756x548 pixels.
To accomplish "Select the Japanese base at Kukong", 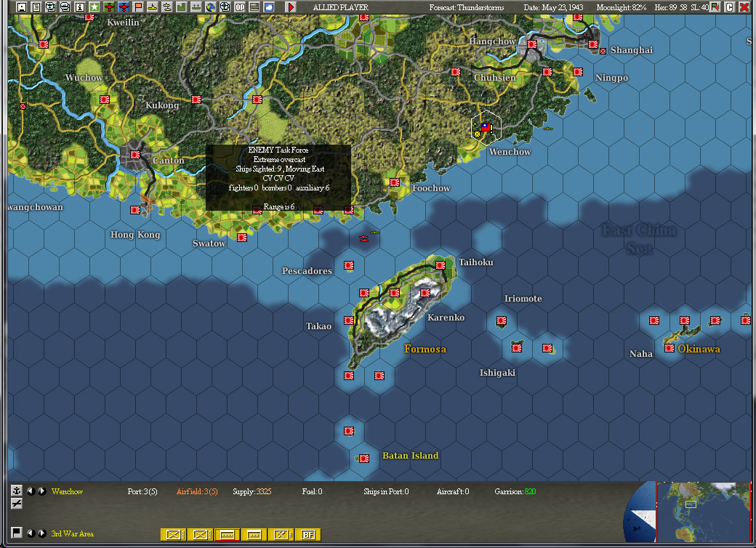I will click(196, 100).
